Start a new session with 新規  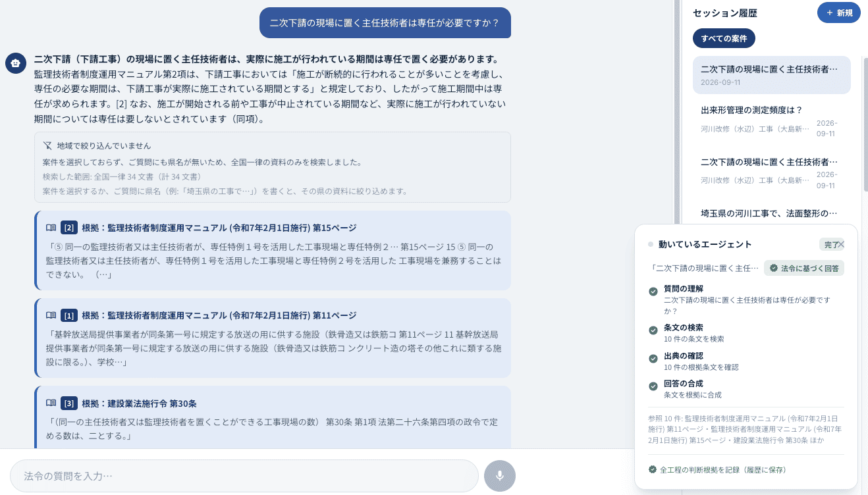839,13
